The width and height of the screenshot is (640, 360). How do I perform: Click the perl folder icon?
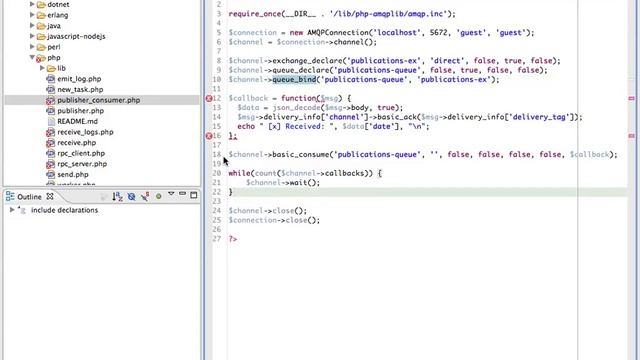(41, 47)
